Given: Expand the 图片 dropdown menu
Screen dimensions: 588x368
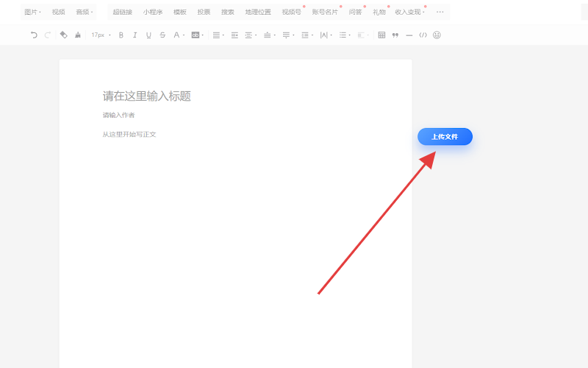Looking at the screenshot, I should [32, 12].
